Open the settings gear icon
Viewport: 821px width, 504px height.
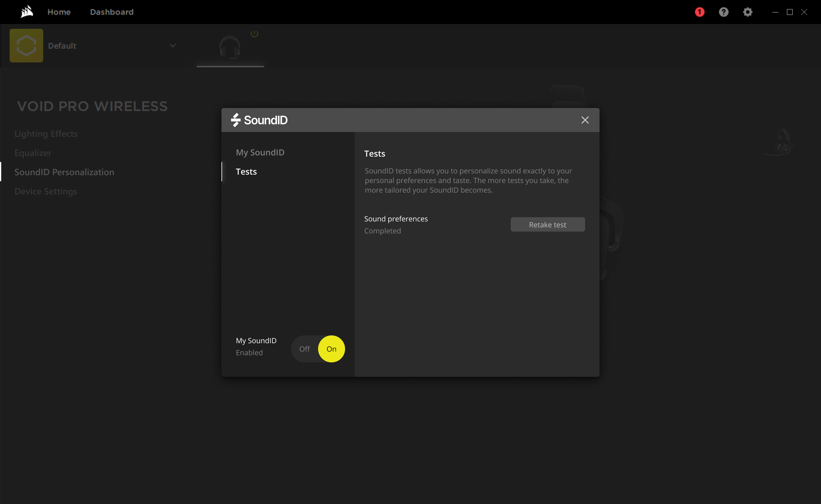point(747,12)
